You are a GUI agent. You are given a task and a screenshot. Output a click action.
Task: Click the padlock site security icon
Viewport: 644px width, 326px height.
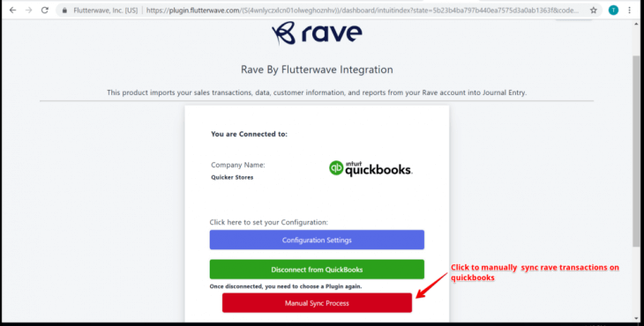point(64,11)
